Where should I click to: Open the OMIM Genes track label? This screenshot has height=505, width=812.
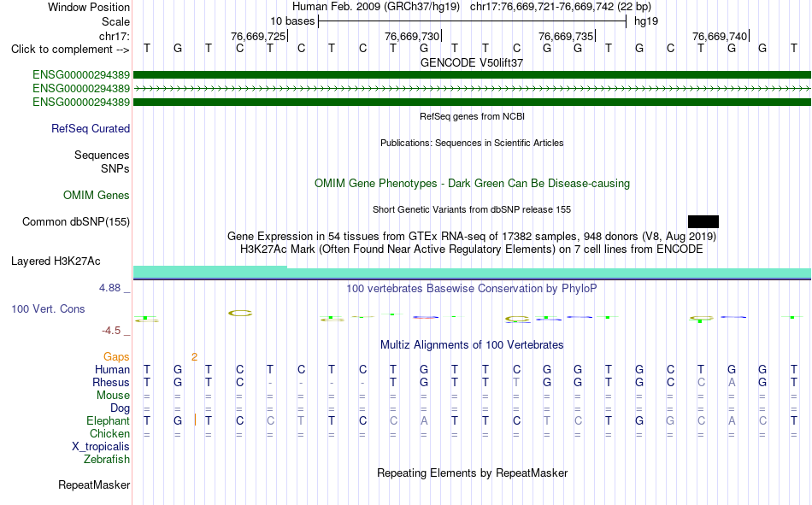97,196
